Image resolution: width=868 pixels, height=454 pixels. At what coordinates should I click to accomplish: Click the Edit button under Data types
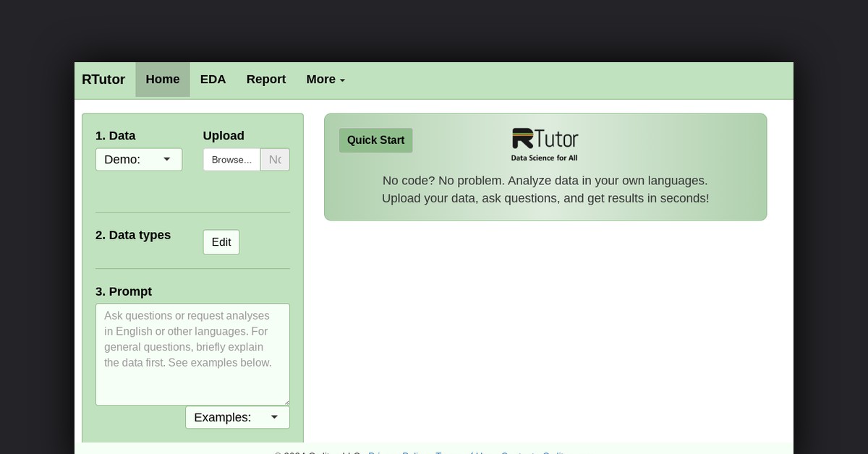221,242
